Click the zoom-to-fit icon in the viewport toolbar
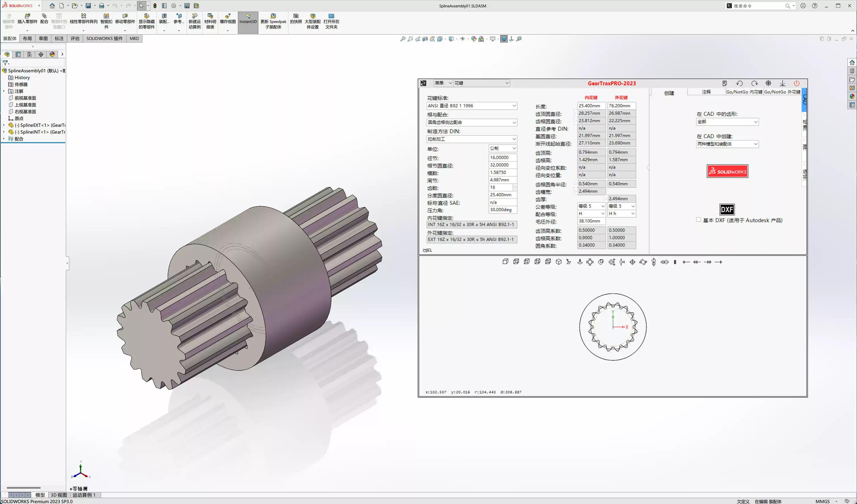The height and width of the screenshot is (504, 857). tap(403, 39)
